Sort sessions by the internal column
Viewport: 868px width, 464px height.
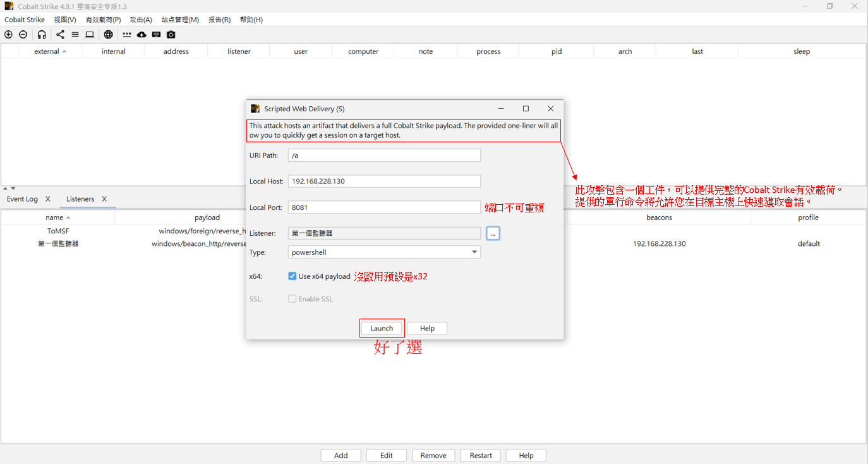point(114,51)
